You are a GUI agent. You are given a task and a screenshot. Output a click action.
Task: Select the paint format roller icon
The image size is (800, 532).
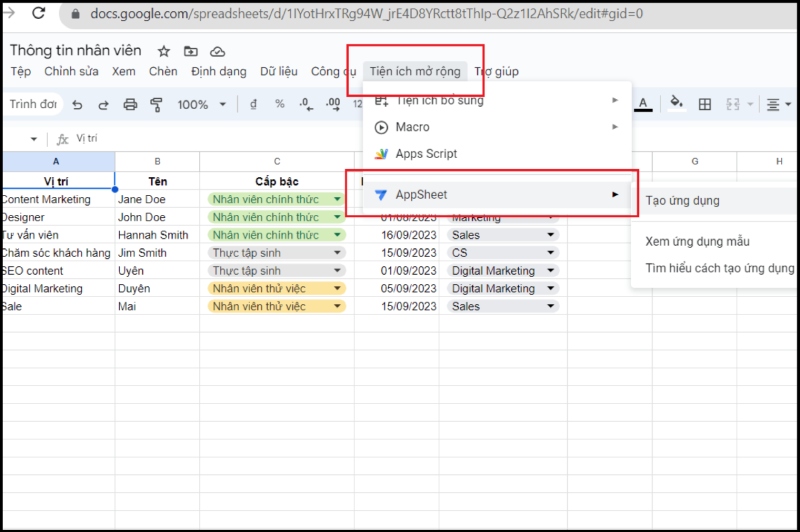coord(156,105)
